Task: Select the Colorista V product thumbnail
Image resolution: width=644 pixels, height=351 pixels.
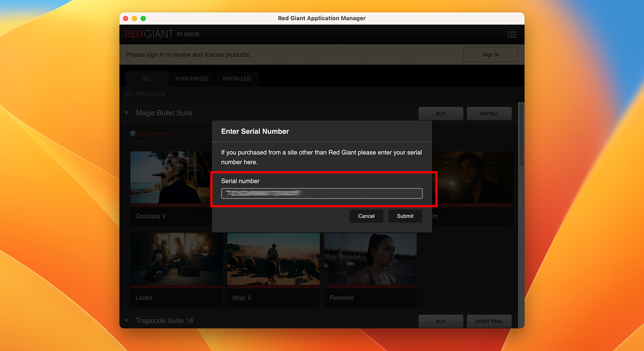Action: 170,178
